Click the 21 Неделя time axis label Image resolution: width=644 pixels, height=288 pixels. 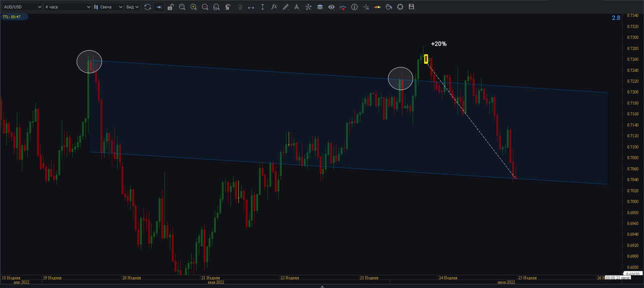pos(210,278)
